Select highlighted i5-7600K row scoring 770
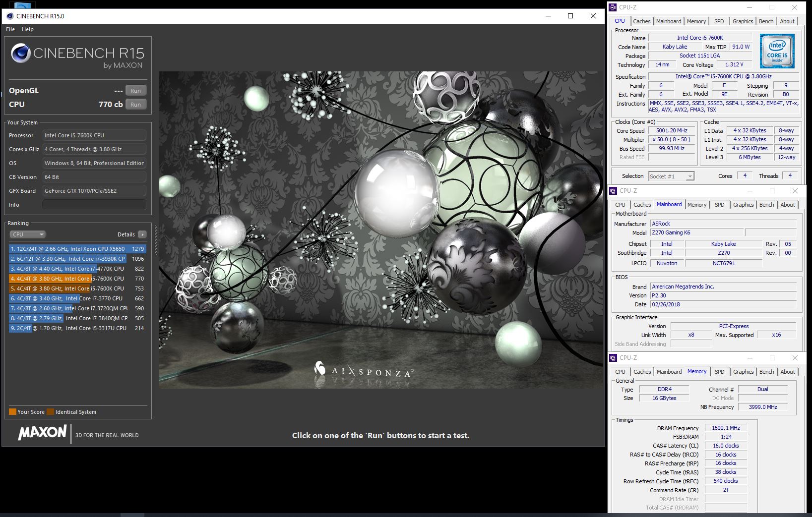Image resolution: width=812 pixels, height=517 pixels. tap(77, 279)
